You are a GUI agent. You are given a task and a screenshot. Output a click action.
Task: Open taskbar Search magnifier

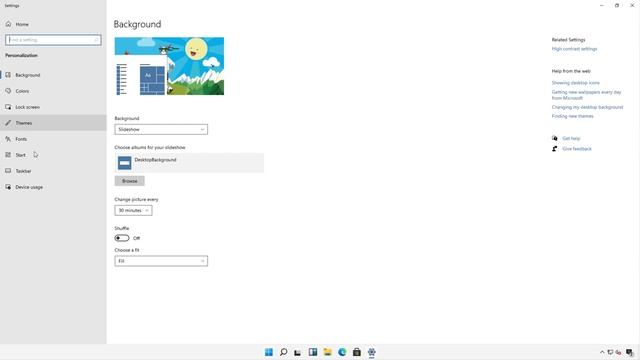click(283, 352)
